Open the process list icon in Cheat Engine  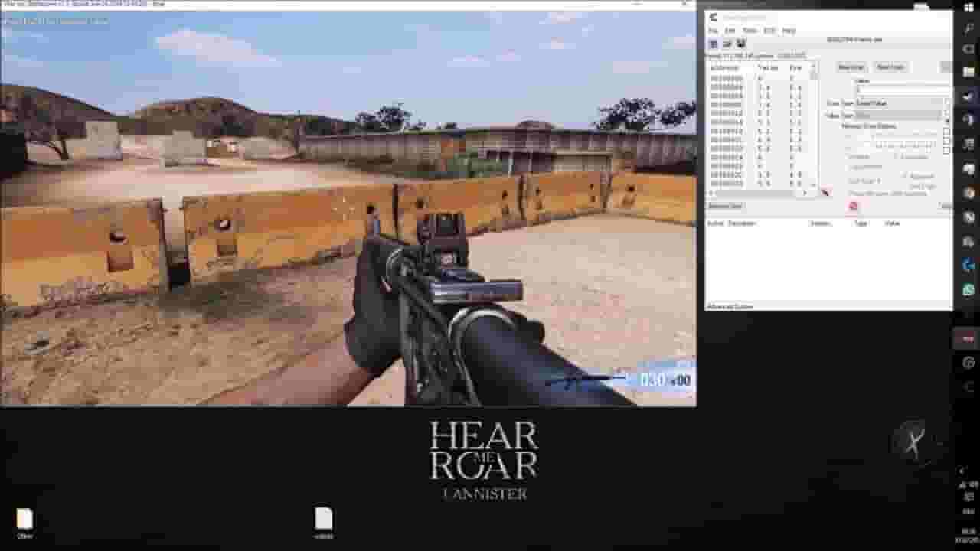click(x=713, y=44)
